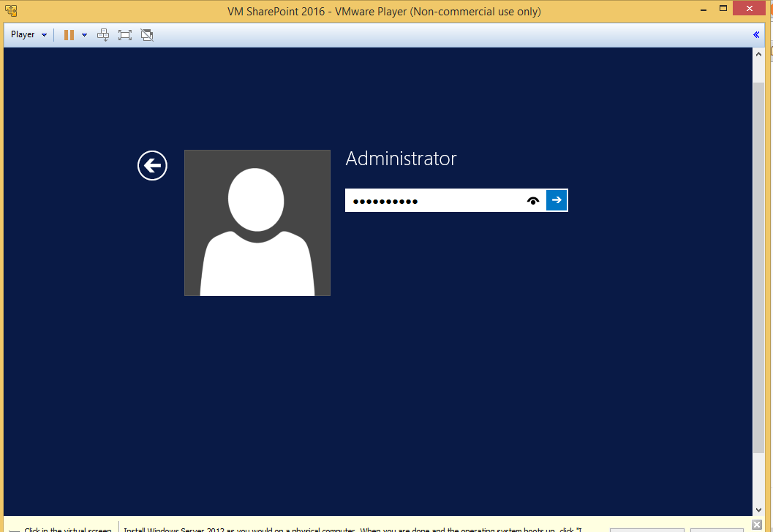Enter full screen mode

(x=125, y=35)
